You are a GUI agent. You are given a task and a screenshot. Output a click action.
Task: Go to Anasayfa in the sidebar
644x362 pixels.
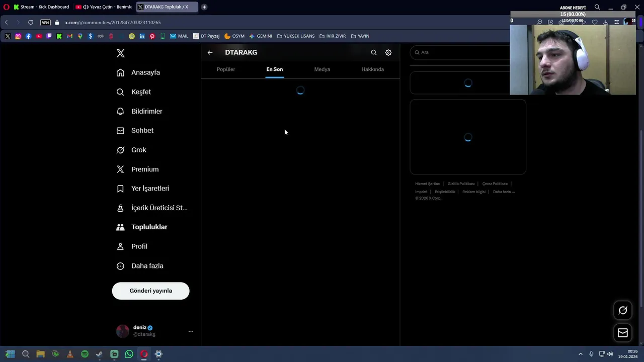coord(138,72)
